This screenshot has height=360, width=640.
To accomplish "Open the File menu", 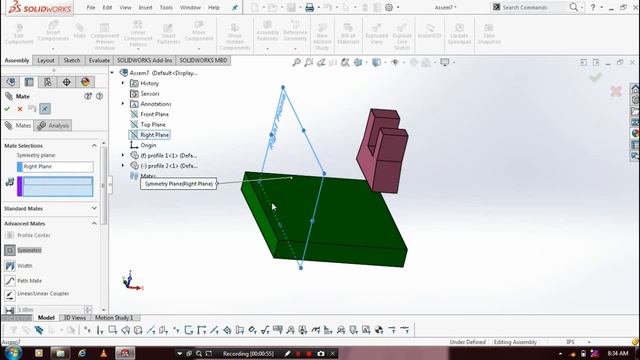I will 91,7.
